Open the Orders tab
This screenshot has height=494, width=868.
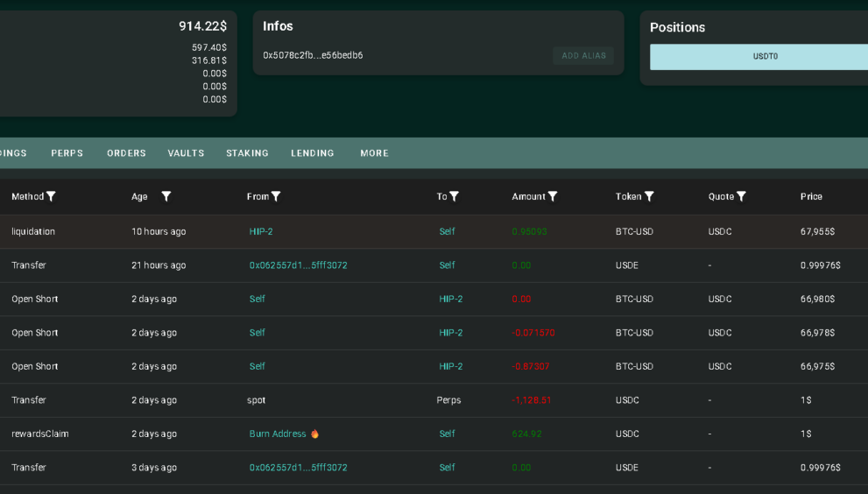(126, 153)
